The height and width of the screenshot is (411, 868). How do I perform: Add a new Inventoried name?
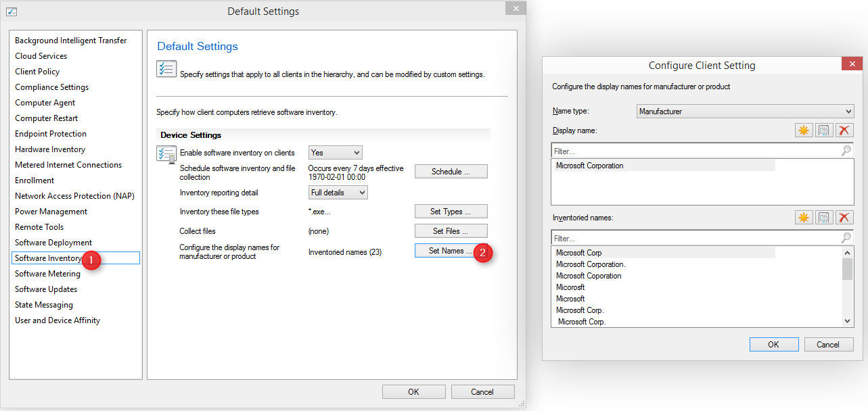804,217
